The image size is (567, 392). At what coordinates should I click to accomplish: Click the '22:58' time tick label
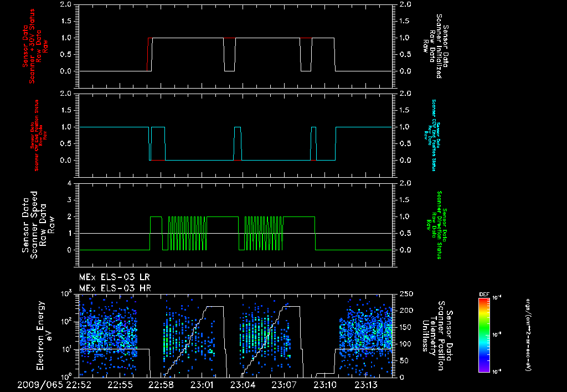pyautogui.click(x=161, y=385)
